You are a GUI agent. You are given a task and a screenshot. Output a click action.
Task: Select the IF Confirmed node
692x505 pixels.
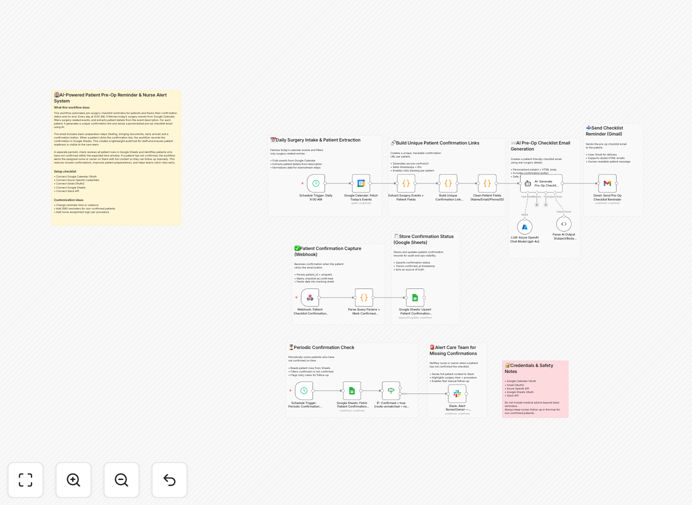tap(391, 391)
